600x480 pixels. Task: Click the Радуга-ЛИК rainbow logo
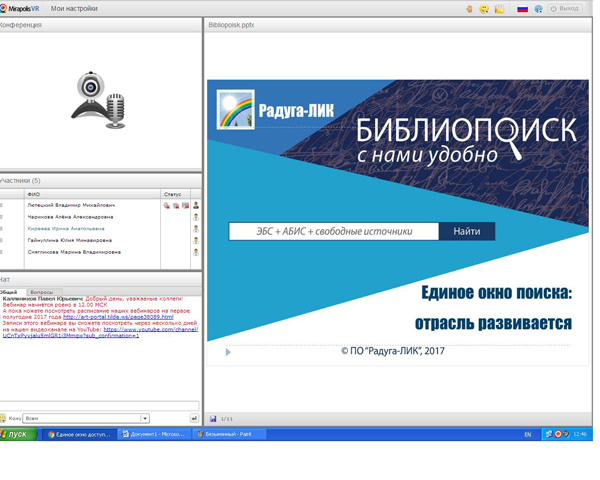236,109
